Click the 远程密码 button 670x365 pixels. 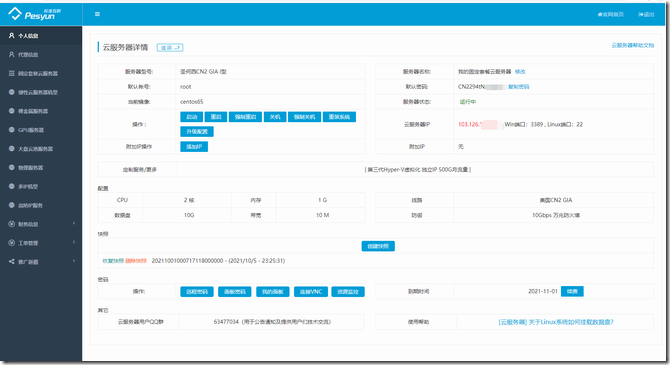pyautogui.click(x=197, y=291)
